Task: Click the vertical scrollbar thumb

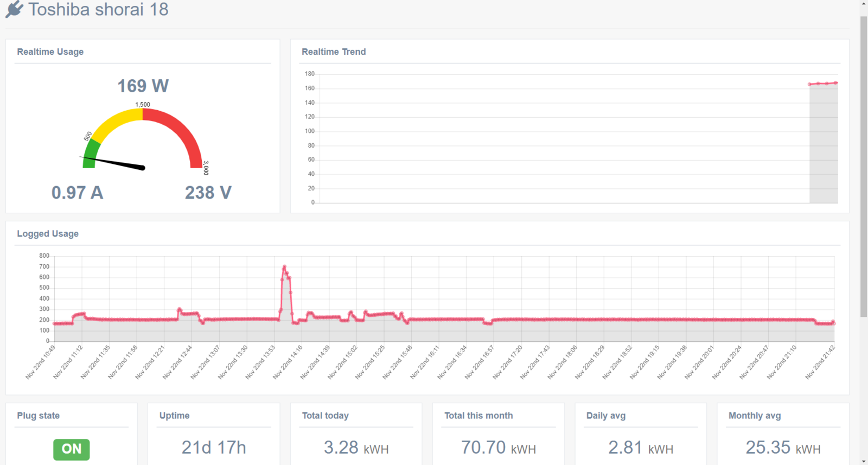Action: tap(864, 167)
